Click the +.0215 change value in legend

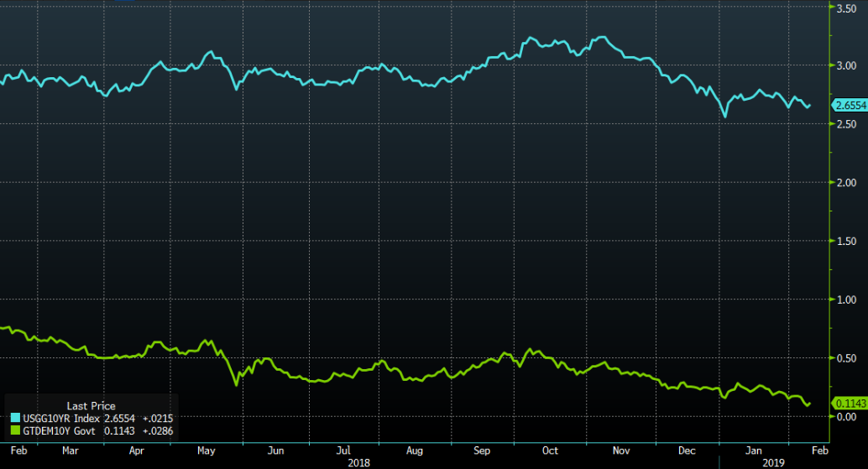coord(157,418)
